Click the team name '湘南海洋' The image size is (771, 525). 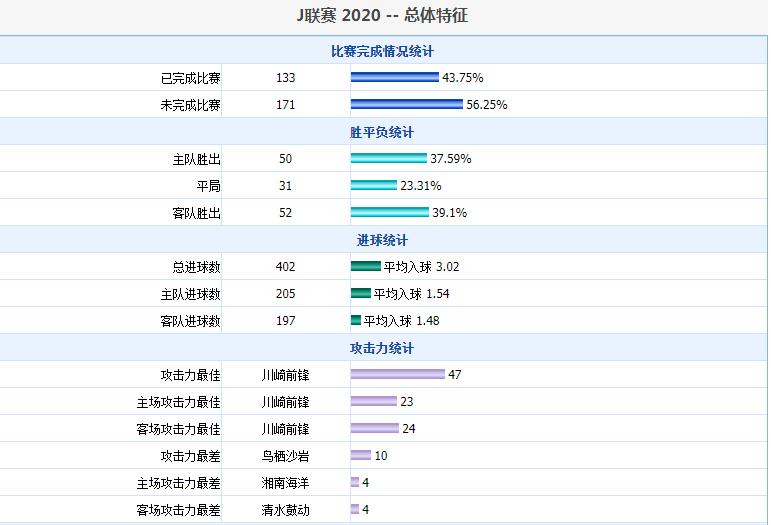pyautogui.click(x=286, y=483)
